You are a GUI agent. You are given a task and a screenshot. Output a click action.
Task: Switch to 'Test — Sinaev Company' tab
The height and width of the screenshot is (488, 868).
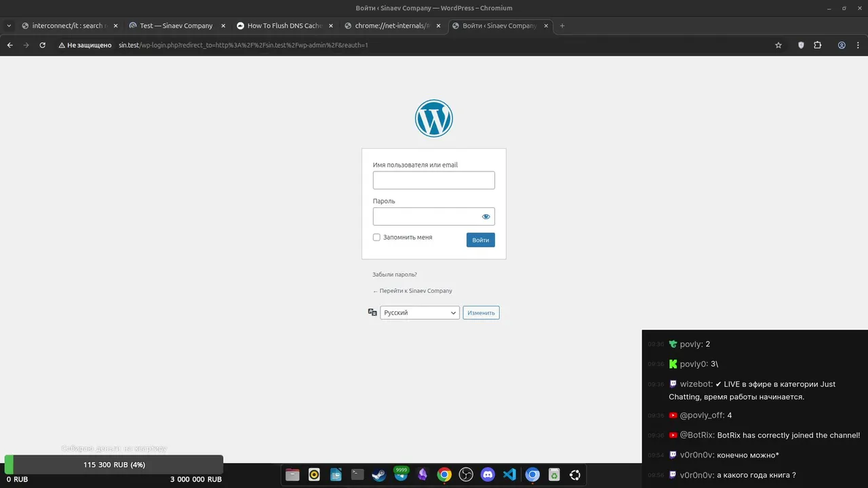(176, 26)
